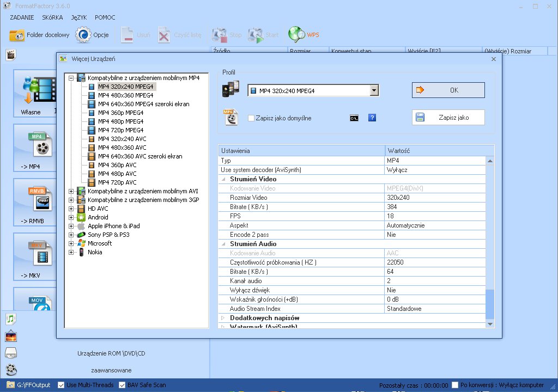Select MP4 320x240 AVC tree item
558x392 pixels.
[122, 139]
